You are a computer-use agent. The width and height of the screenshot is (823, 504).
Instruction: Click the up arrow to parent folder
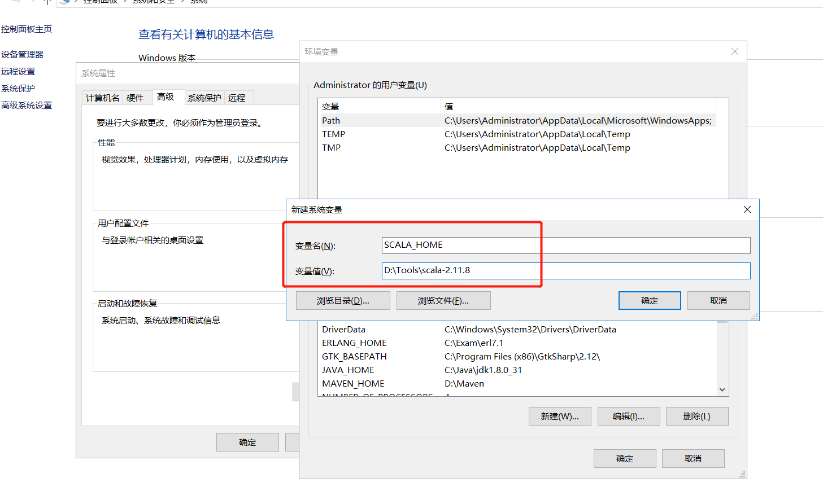pos(48,2)
